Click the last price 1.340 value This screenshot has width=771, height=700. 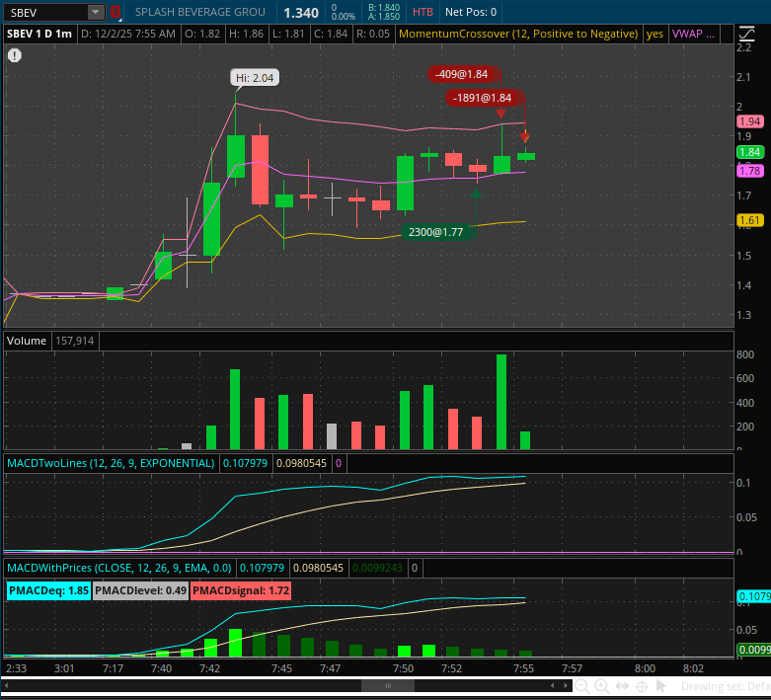coord(301,13)
